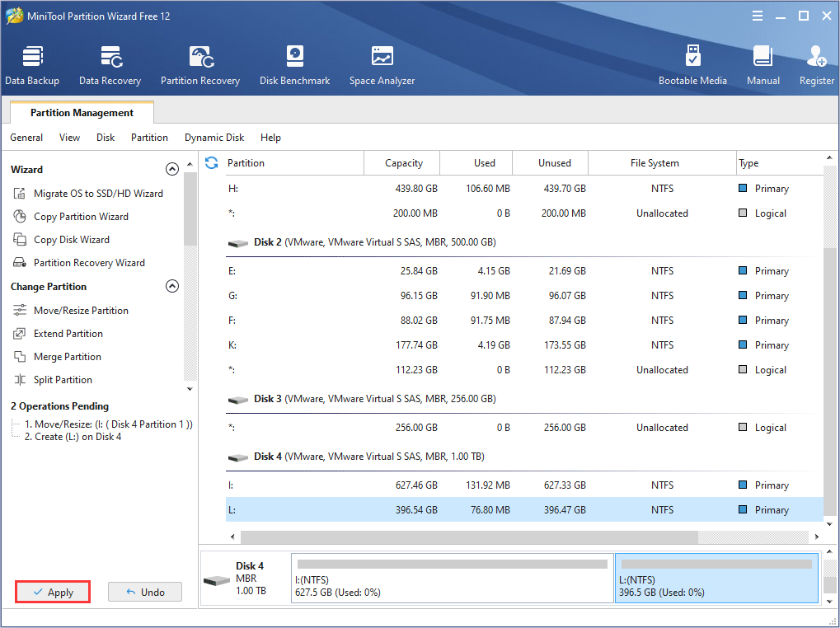Image resolution: width=840 pixels, height=628 pixels.
Task: Click the Merge Partition icon
Action: pyautogui.click(x=20, y=357)
